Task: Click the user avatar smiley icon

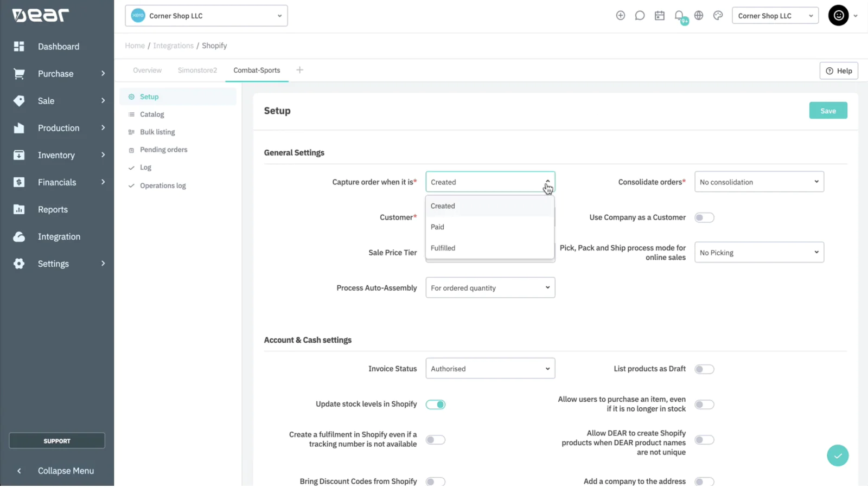Action: (838, 16)
